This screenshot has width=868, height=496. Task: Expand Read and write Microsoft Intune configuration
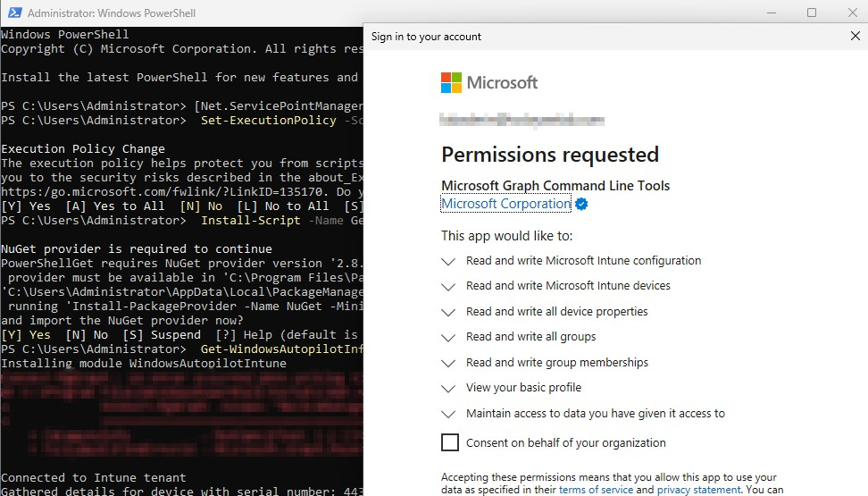(448, 261)
